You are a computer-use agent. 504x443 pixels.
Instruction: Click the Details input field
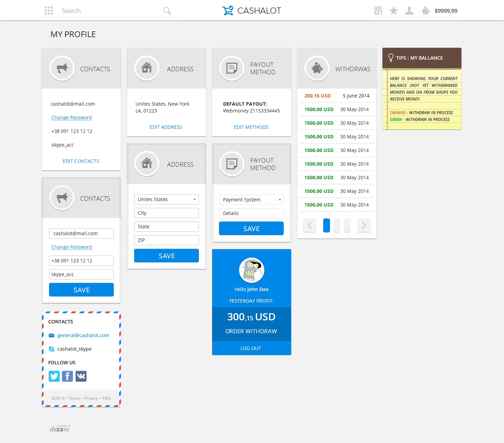[x=252, y=213]
